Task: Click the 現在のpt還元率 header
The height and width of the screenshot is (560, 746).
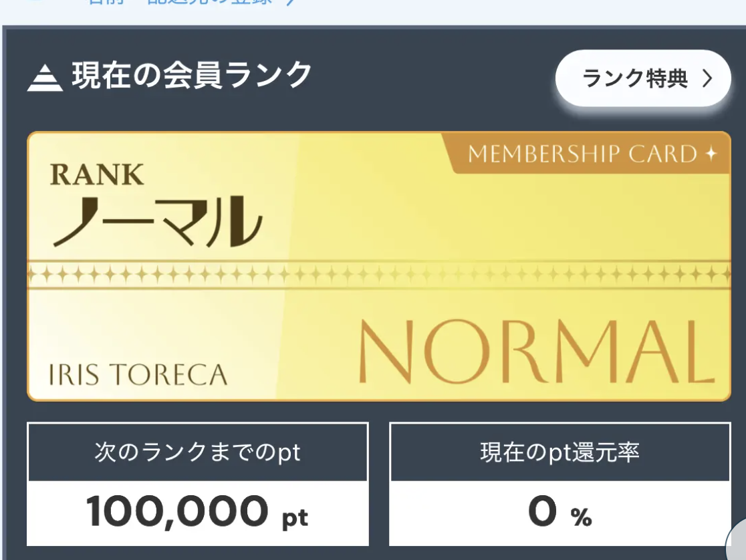Action: (x=559, y=453)
